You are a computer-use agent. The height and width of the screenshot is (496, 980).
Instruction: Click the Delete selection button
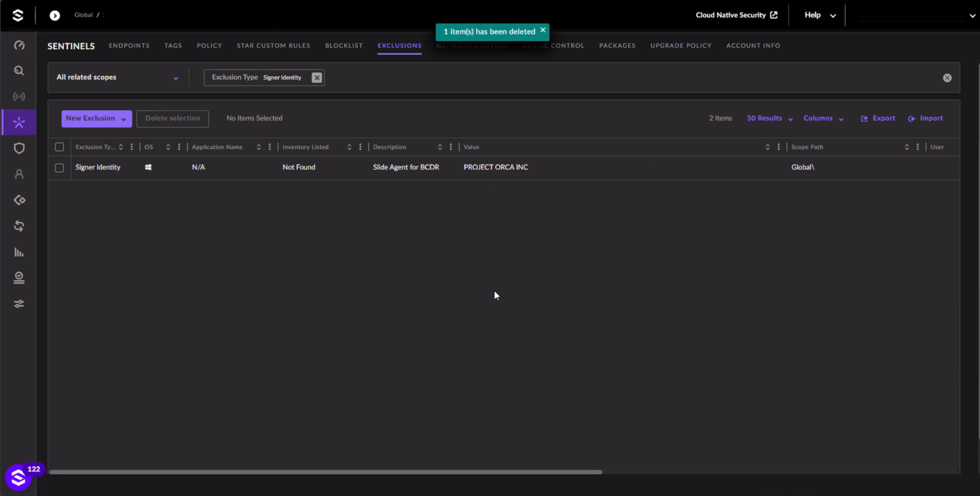point(172,118)
